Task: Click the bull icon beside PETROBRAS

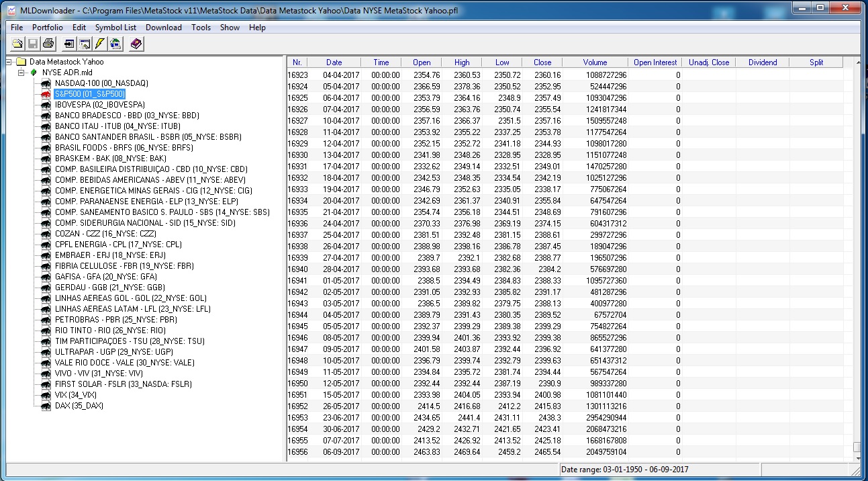Action: coord(46,320)
